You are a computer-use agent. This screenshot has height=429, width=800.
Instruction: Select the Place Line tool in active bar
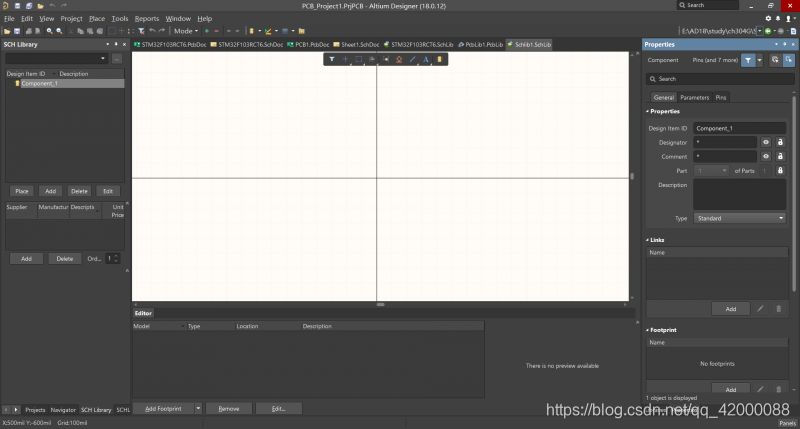[412, 60]
